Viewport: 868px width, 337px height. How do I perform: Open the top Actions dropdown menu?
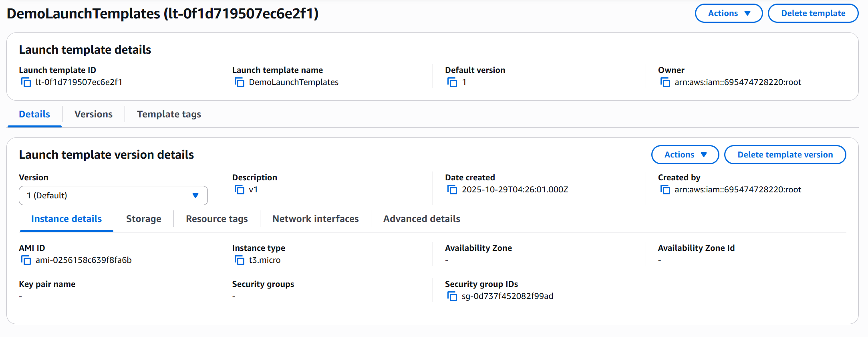729,13
